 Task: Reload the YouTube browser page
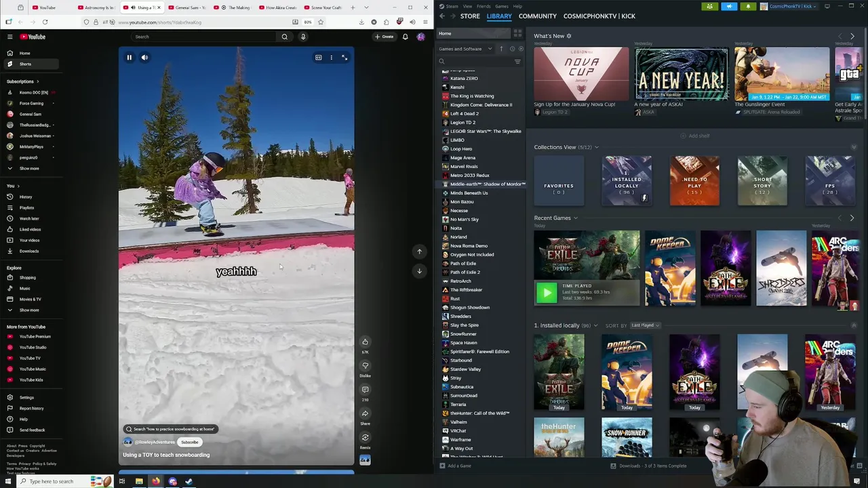coord(45,22)
